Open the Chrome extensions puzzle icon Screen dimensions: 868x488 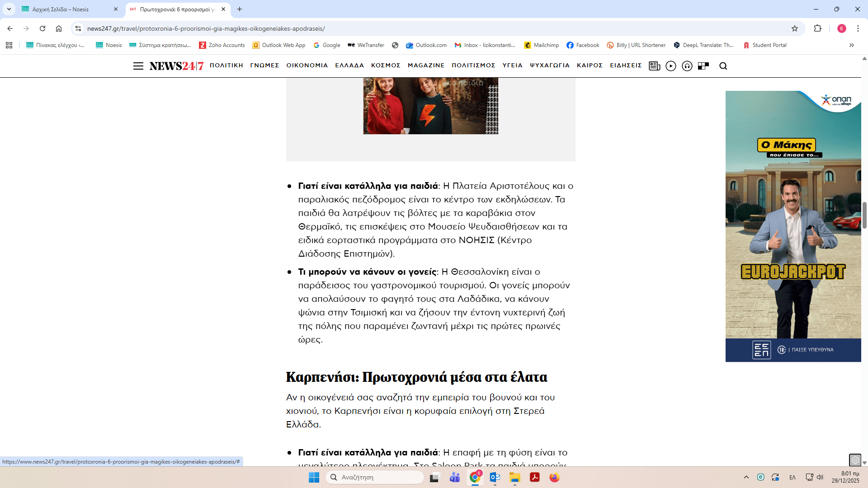pos(817,28)
